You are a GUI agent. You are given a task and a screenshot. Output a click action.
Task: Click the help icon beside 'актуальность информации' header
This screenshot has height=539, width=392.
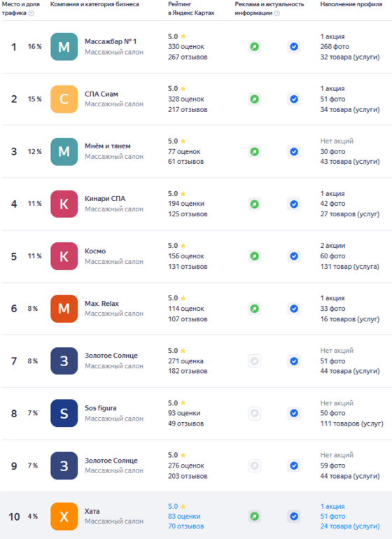(x=276, y=13)
